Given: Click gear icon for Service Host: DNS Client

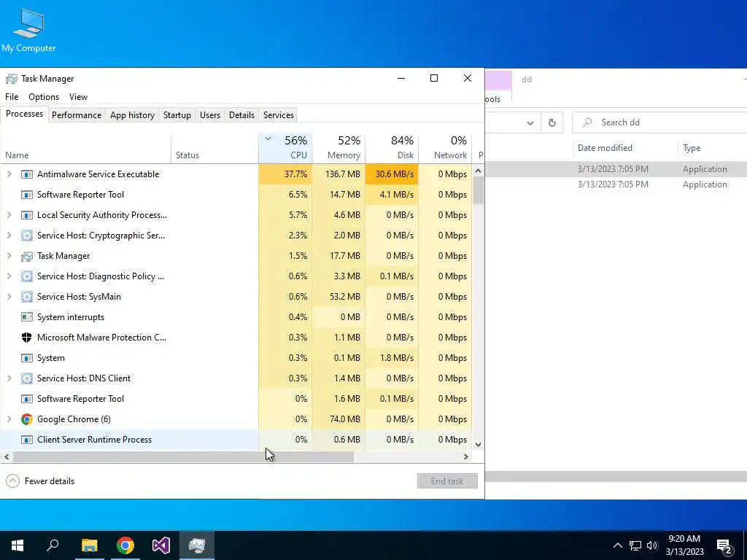Looking at the screenshot, I should pos(27,378).
